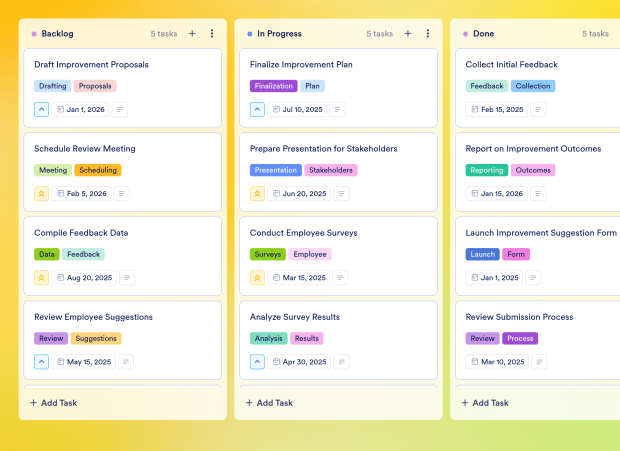Click priority icon on Conduct Employee Surveys card
This screenshot has height=451, width=620.
[257, 277]
